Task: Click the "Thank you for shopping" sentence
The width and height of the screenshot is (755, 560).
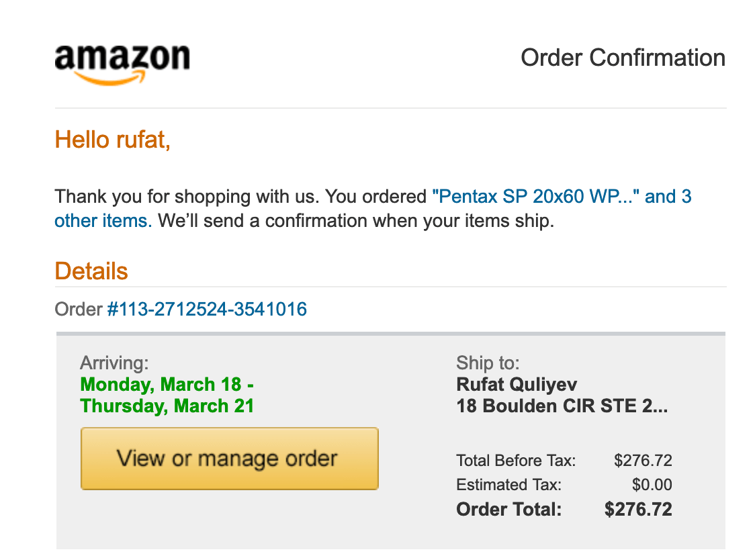Action: click(186, 197)
